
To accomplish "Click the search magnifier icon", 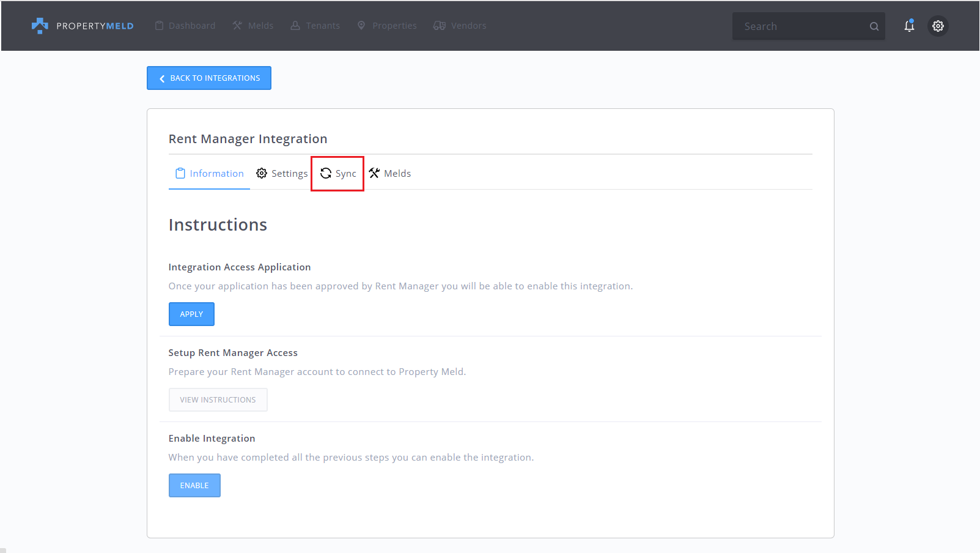I will tap(874, 26).
